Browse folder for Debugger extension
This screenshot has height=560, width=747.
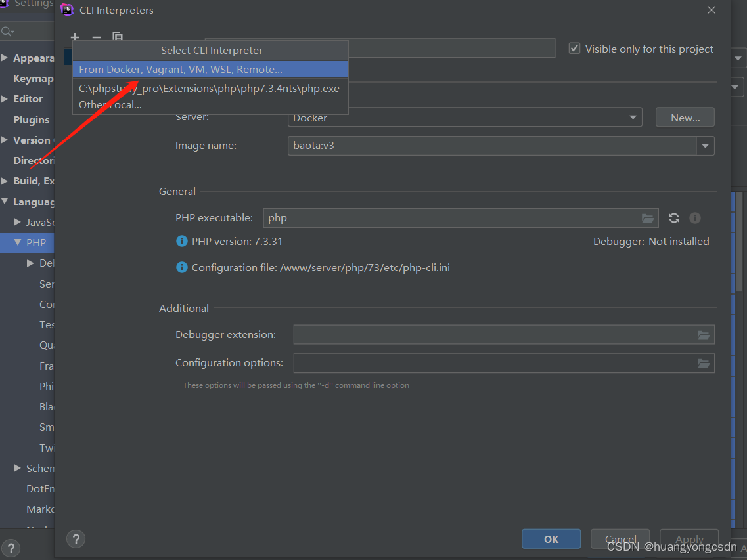[704, 335]
